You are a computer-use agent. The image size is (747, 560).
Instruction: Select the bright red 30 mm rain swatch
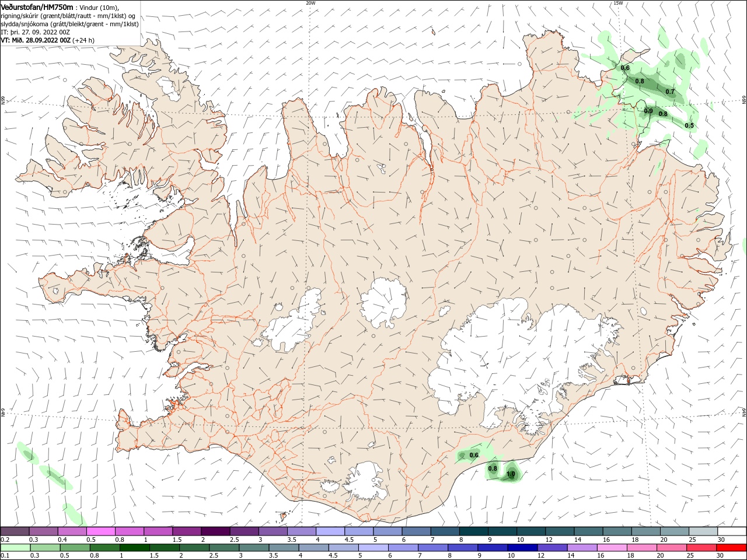[732, 548]
